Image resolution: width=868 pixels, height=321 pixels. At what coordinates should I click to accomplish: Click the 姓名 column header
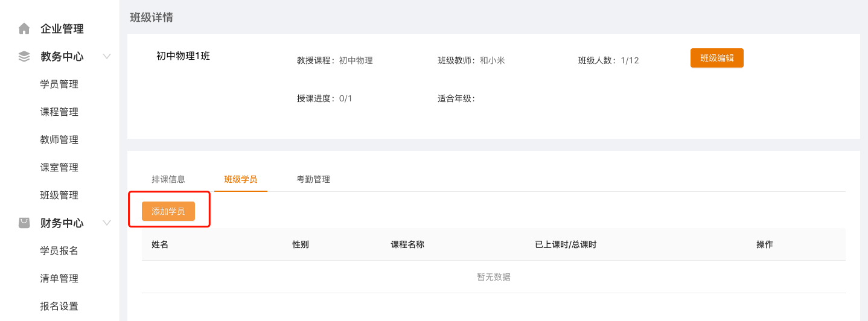click(160, 244)
